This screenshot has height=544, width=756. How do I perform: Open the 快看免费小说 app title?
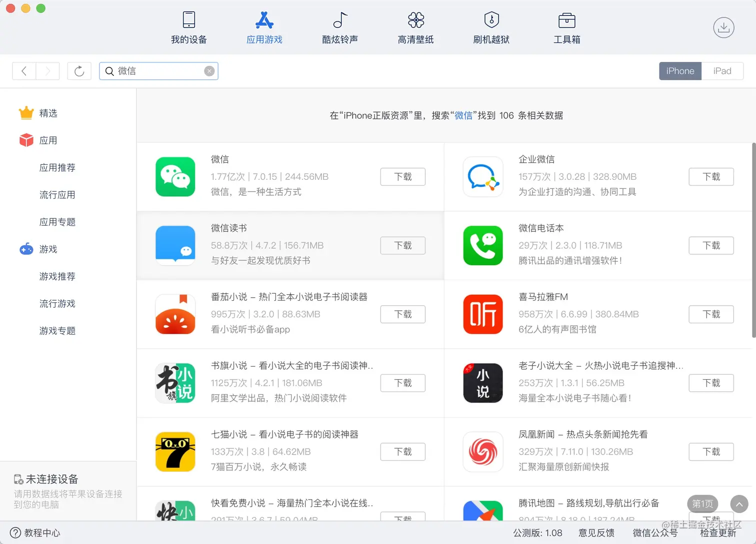pyautogui.click(x=292, y=503)
